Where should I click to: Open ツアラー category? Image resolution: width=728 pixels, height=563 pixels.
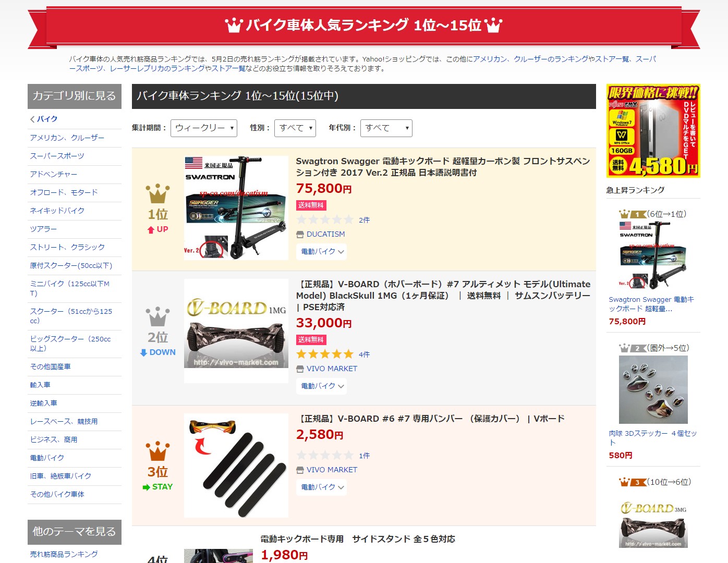pyautogui.click(x=43, y=229)
